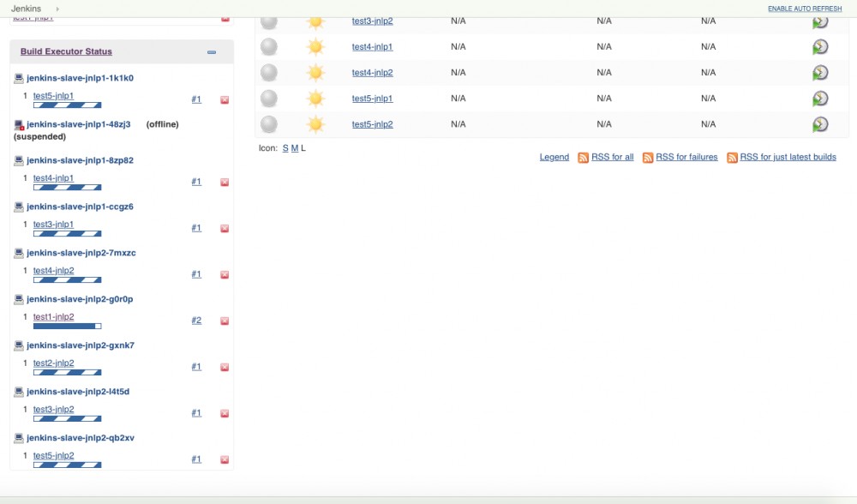Stop the test3-jnlp2 executor build
Viewport: 857px width, 504px height.
pyautogui.click(x=225, y=413)
